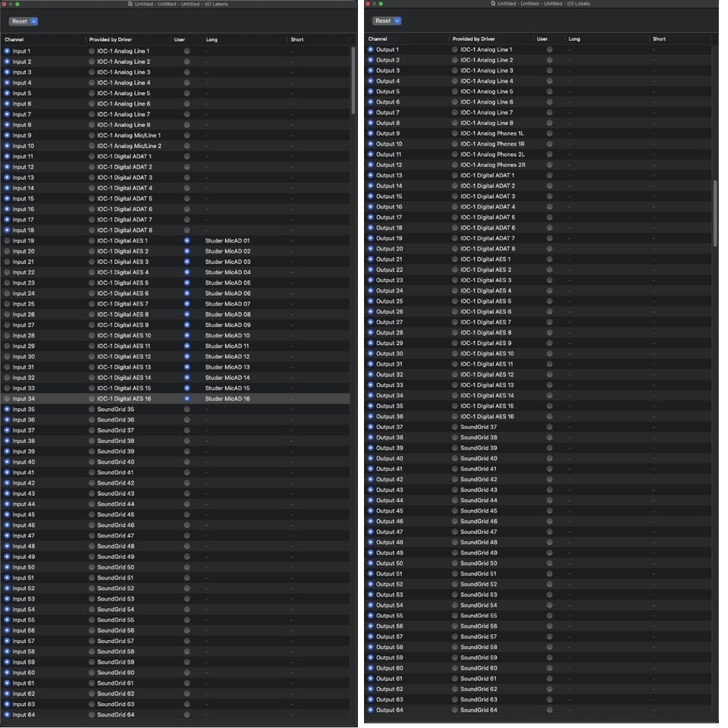The height and width of the screenshot is (728, 728).
Task: Click the Reset button in Output labels window
Action: (x=383, y=21)
